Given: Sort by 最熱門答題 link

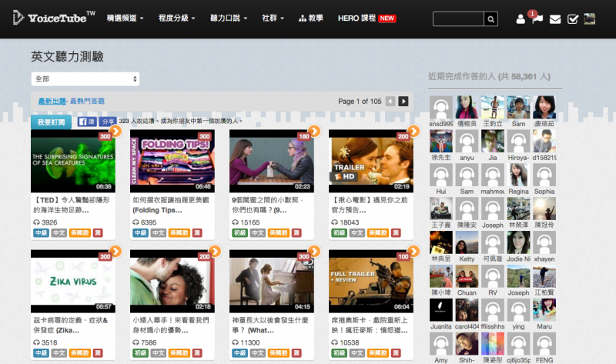Looking at the screenshot, I should (87, 101).
